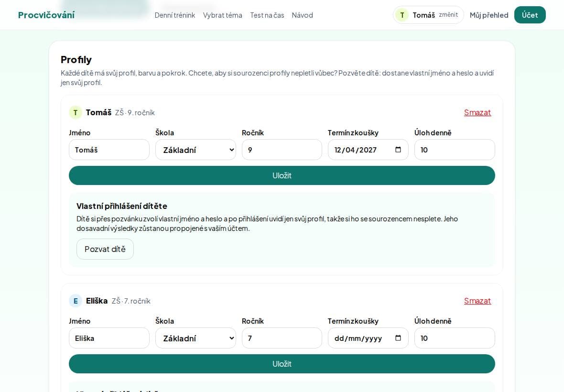Viewport: 564px width, 392px height.
Task: Focus the Jméno field containing Eliška
Action: click(x=109, y=338)
